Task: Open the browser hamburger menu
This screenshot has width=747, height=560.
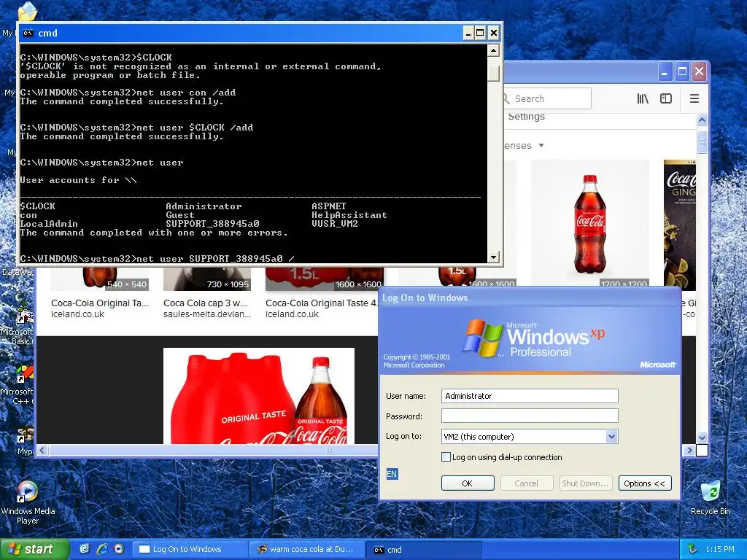Action: pyautogui.click(x=694, y=98)
